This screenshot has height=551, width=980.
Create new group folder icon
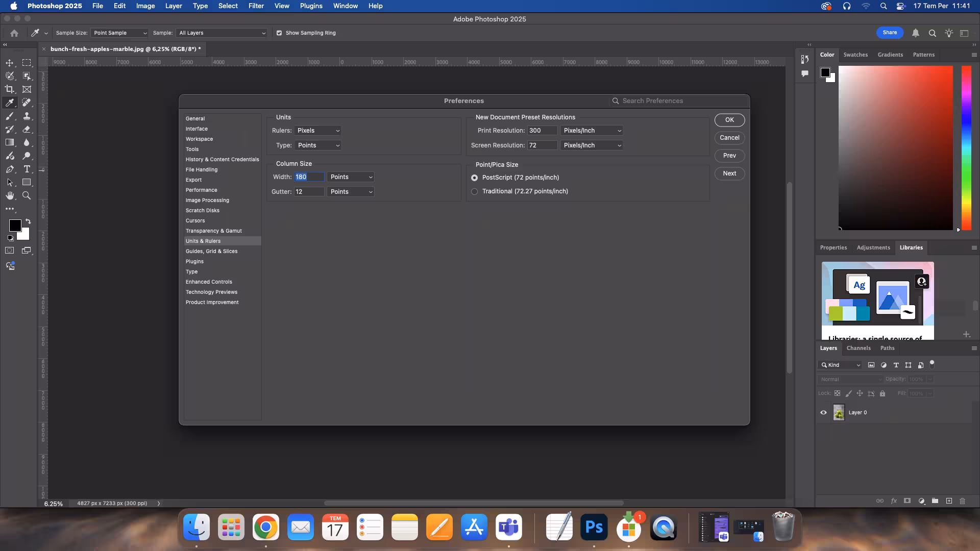pos(935,501)
